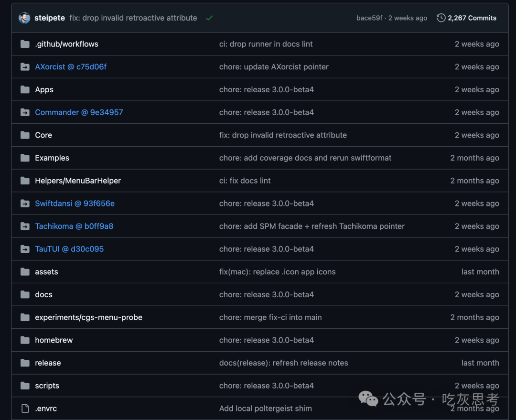This screenshot has width=516, height=420.
Task: Click the homebrew folder icon
Action: pyautogui.click(x=25, y=340)
